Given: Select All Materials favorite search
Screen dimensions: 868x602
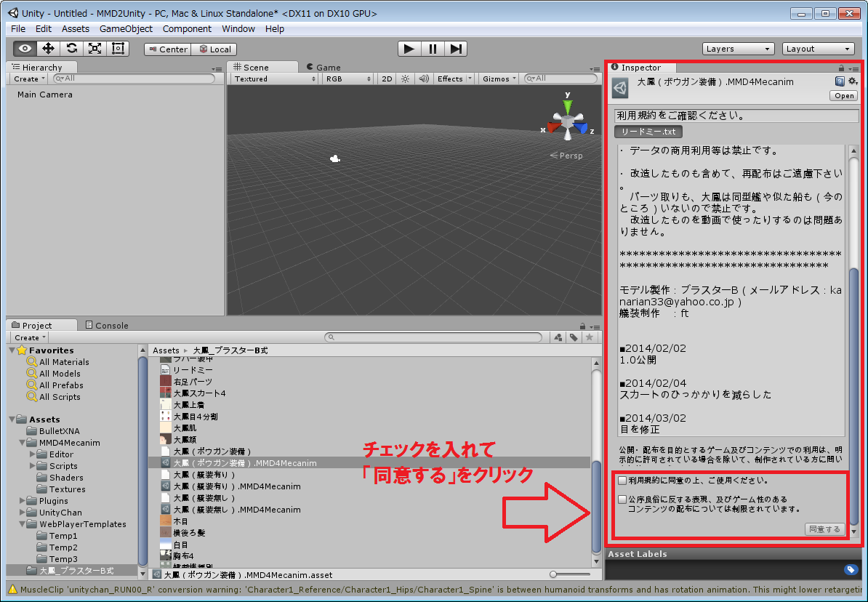Looking at the screenshot, I should point(64,361).
